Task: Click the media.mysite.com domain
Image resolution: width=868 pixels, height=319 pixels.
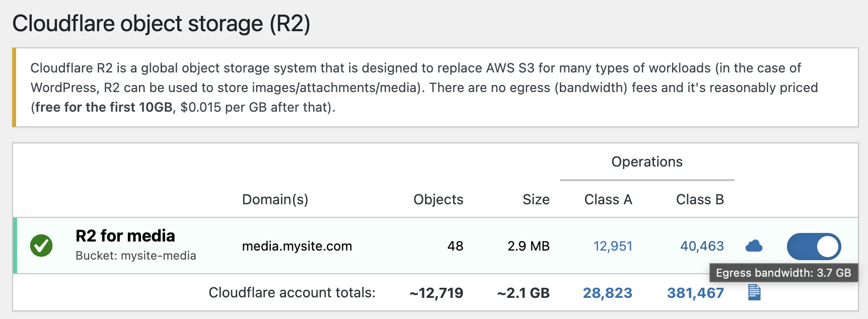Action: click(x=297, y=246)
